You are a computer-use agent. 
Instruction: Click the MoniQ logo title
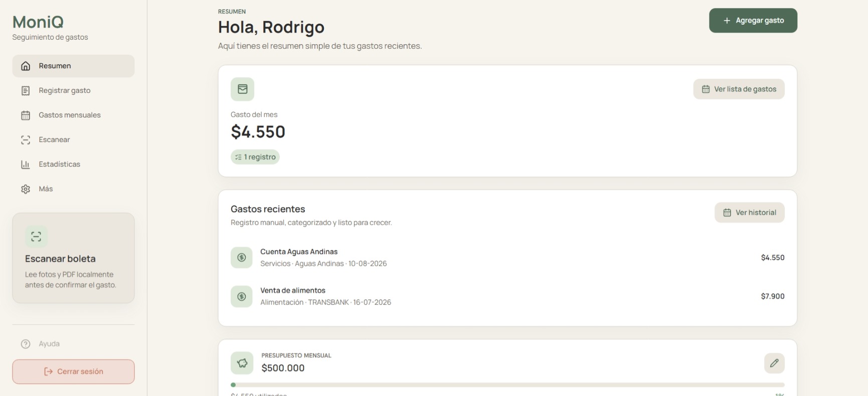point(38,22)
